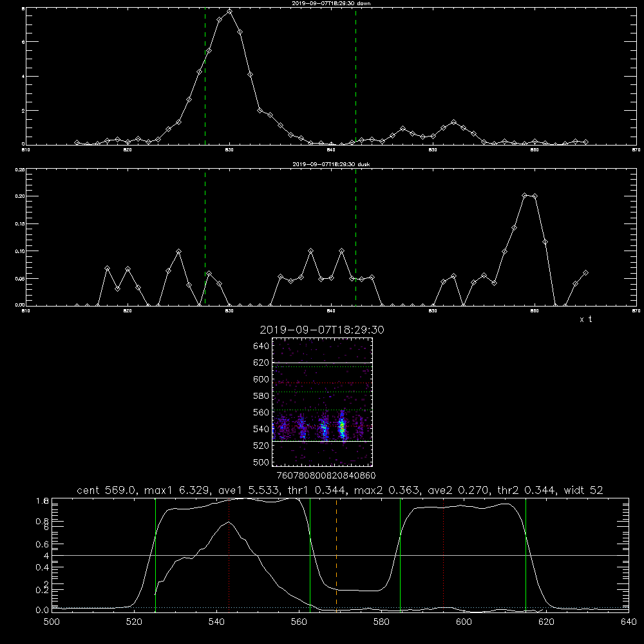Screen dimensions: 644x644
Task: Click the '580' label on the spectrogram y-axis
Action: coord(261,396)
